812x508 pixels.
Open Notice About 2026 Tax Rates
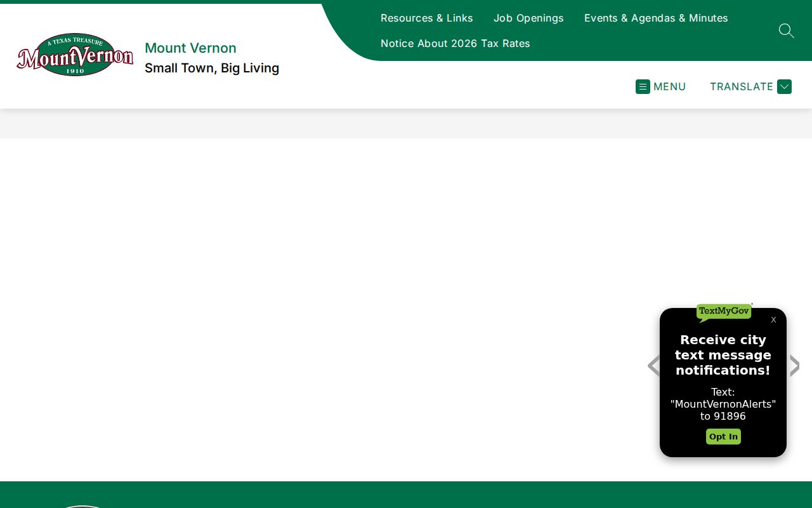point(455,43)
